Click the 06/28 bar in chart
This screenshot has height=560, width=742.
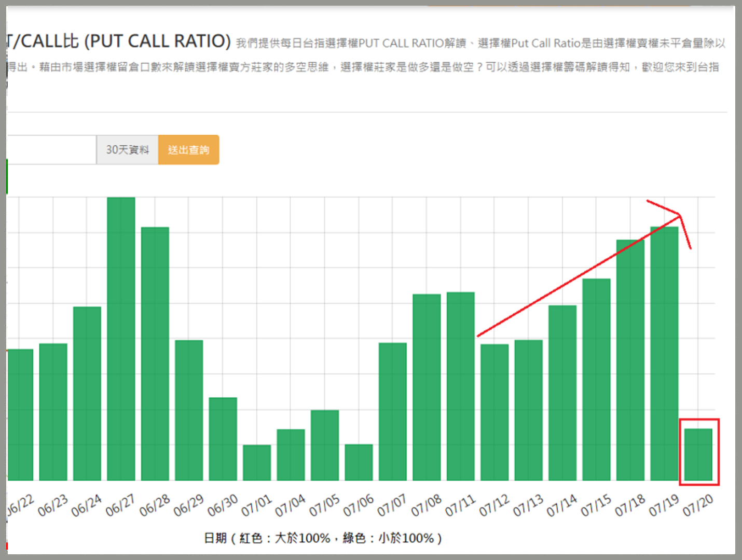point(155,354)
